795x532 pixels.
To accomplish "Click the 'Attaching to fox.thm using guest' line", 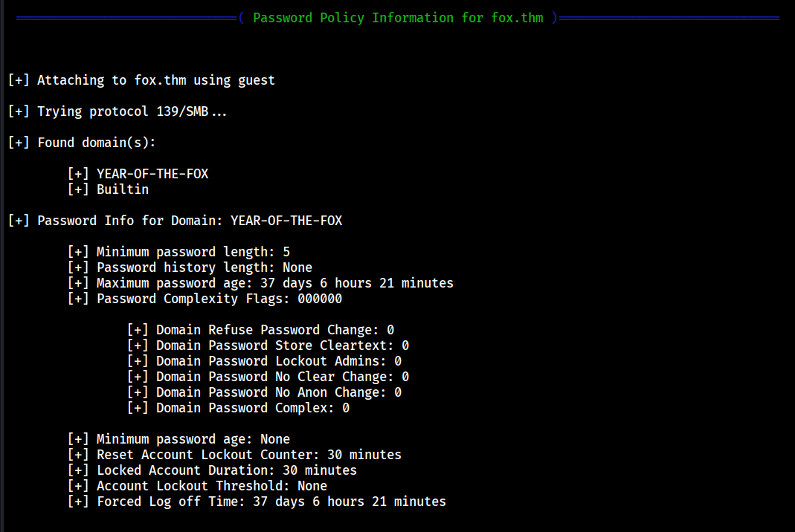I will click(x=141, y=80).
